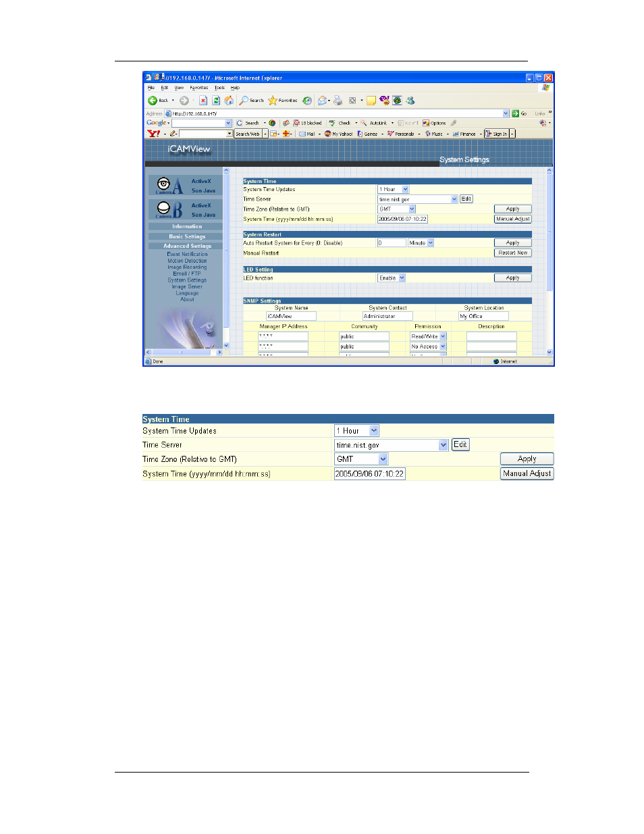
Task: Click Manual Adjust button in browser page
Action: click(x=513, y=219)
